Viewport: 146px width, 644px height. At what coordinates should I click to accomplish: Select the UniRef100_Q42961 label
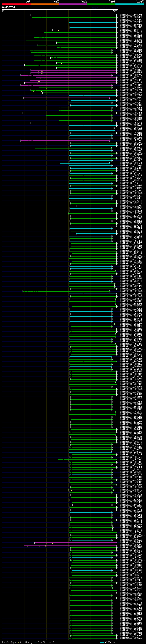pyautogui.click(x=131, y=88)
